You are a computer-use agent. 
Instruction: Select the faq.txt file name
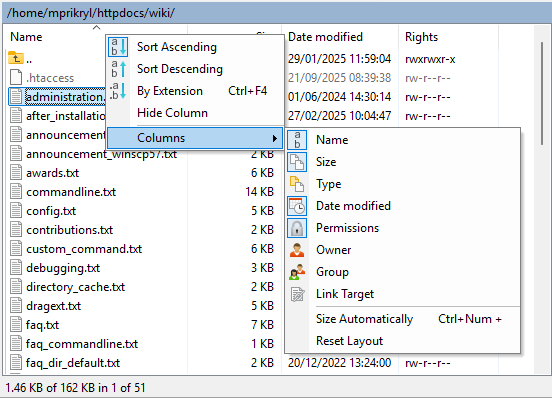pyautogui.click(x=42, y=325)
